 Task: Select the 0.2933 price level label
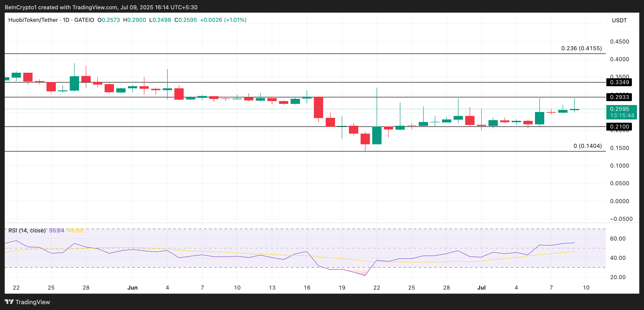tap(619, 97)
